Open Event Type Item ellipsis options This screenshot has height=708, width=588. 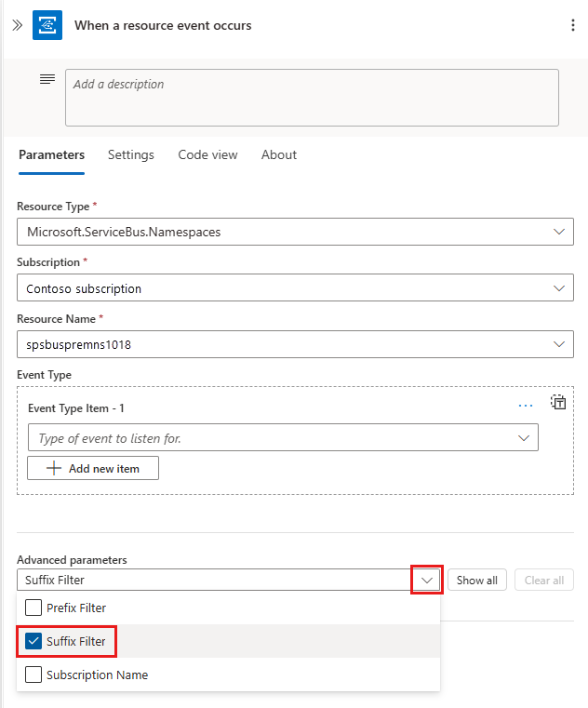526,406
